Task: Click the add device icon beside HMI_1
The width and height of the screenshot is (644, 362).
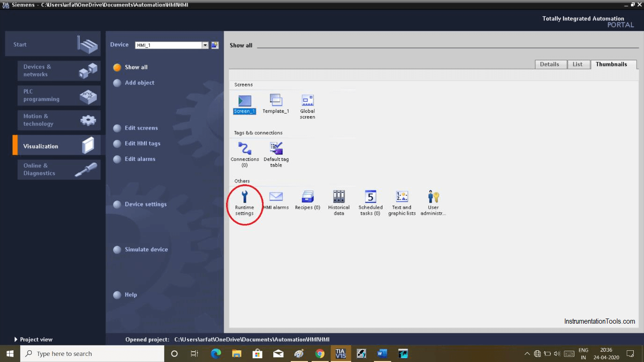Action: [215, 45]
